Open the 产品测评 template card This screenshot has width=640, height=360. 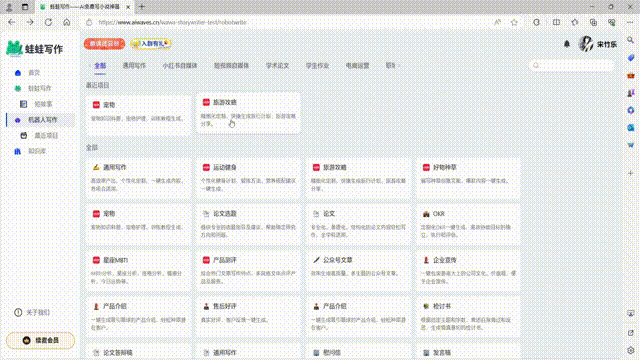tap(248, 271)
